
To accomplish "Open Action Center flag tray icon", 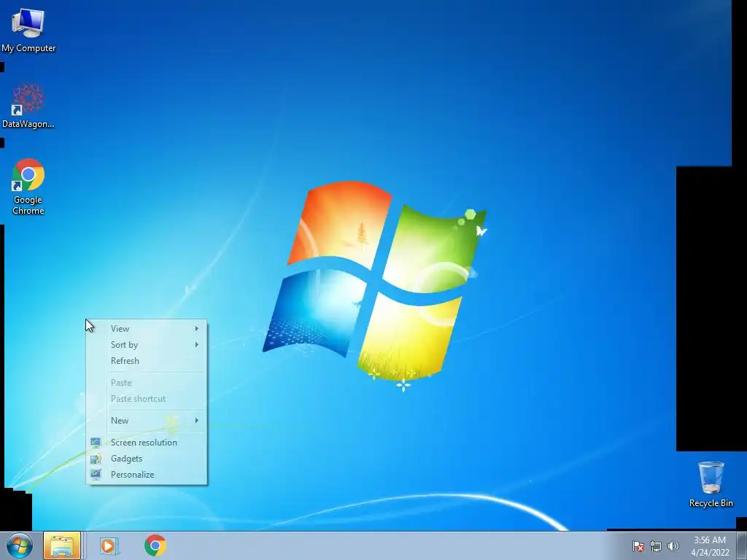I will pos(638,546).
